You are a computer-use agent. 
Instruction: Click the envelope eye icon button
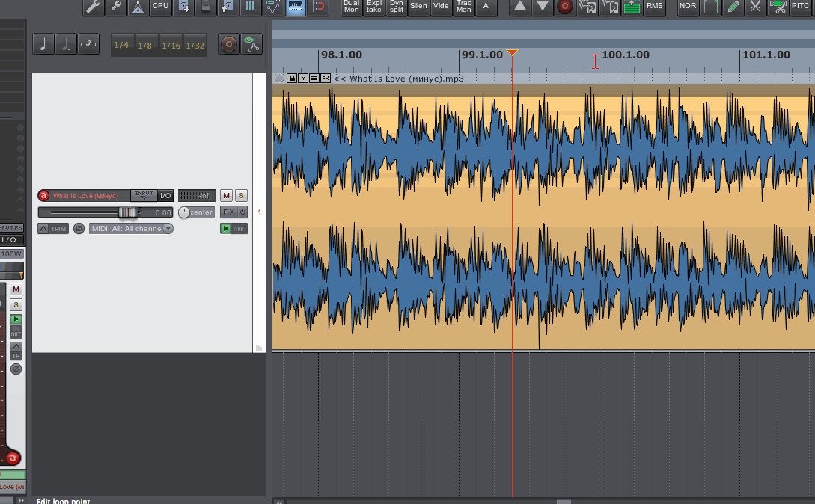(252, 45)
